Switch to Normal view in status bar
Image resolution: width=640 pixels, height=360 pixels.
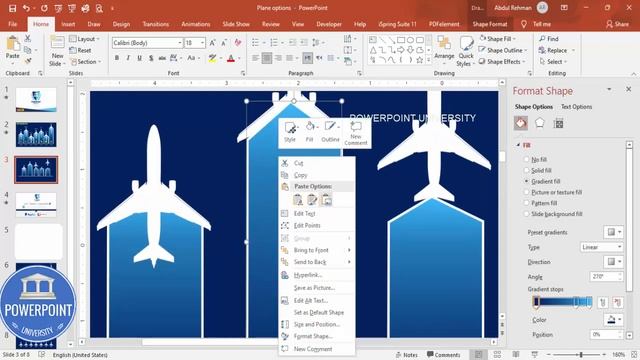(478, 355)
